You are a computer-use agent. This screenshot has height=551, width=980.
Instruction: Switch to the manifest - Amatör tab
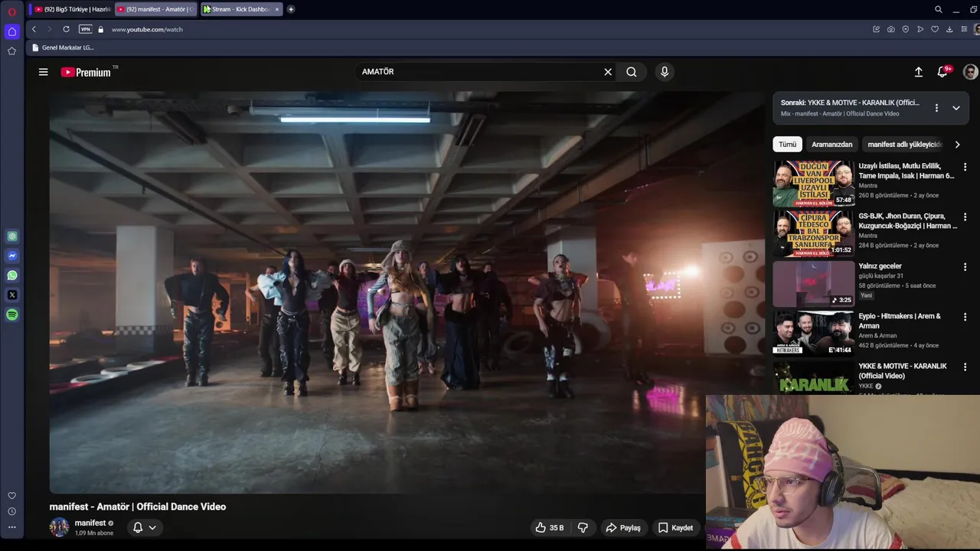156,9
